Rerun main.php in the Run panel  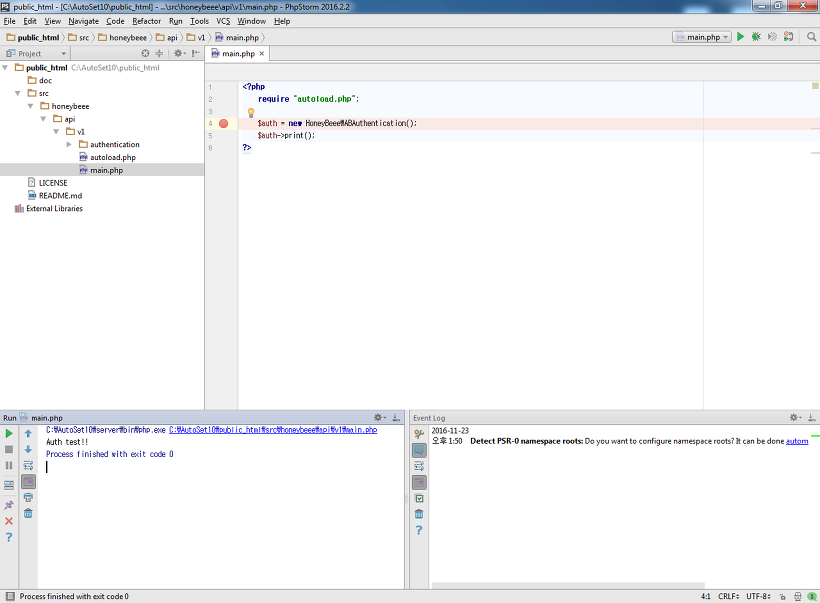[x=9, y=434]
